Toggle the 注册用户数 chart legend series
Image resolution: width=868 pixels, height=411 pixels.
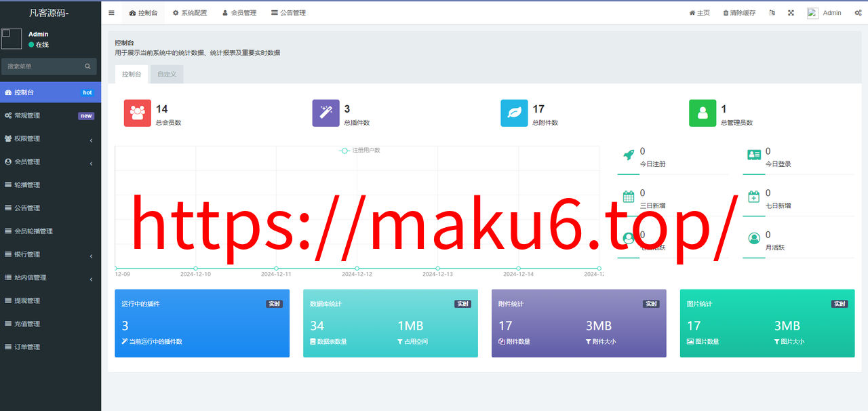click(x=359, y=150)
